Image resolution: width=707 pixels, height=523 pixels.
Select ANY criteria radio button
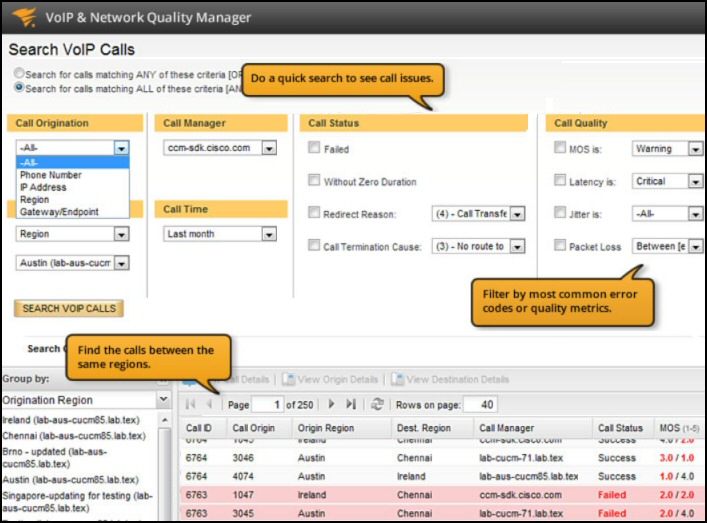(19, 73)
